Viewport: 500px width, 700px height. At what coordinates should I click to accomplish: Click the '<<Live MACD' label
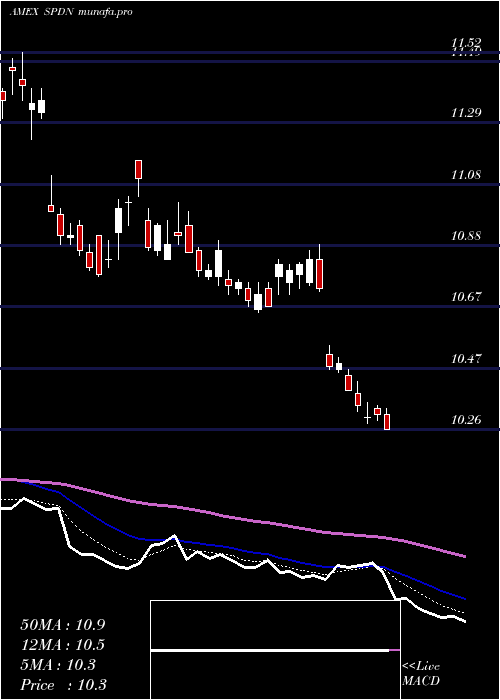point(421,674)
